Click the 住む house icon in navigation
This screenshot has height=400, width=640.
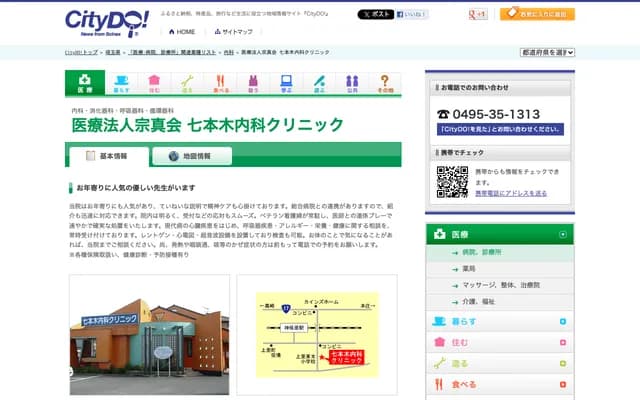tap(153, 83)
